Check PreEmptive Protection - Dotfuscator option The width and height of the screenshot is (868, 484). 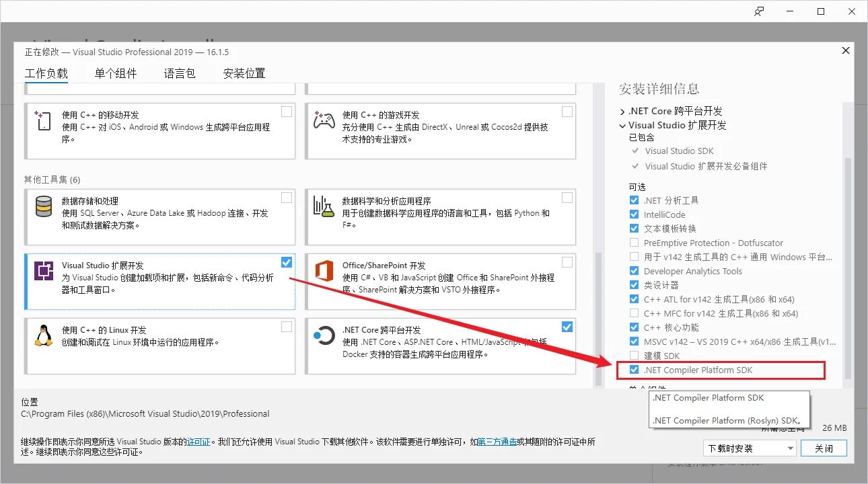(x=634, y=243)
